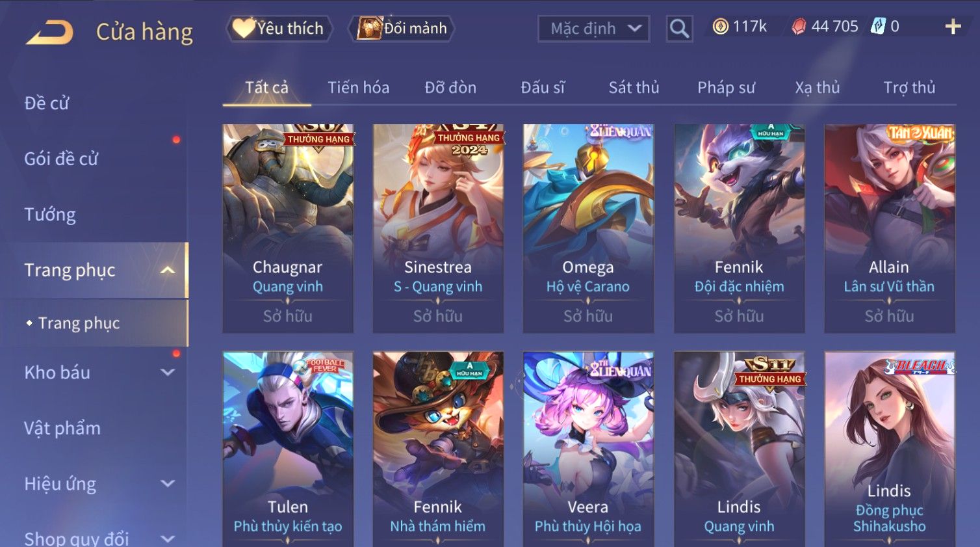Tap the plus icon to add currency
The image size is (980, 547).
click(x=953, y=27)
